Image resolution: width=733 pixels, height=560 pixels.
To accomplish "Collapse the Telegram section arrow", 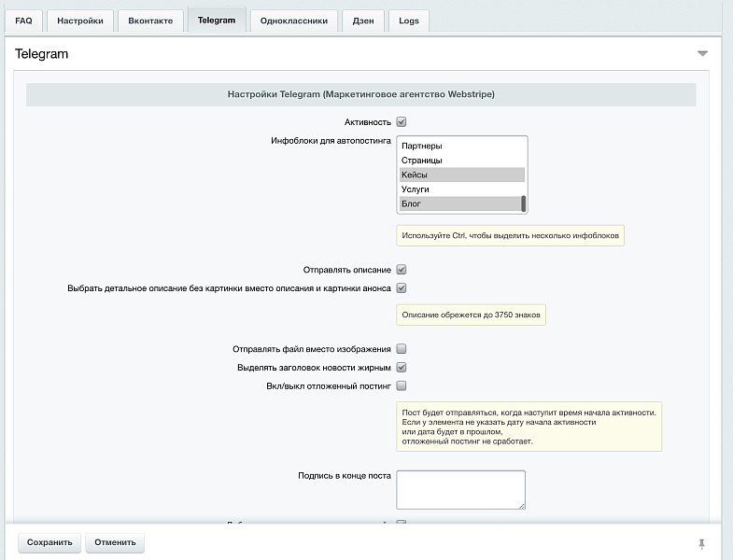I will tap(702, 54).
